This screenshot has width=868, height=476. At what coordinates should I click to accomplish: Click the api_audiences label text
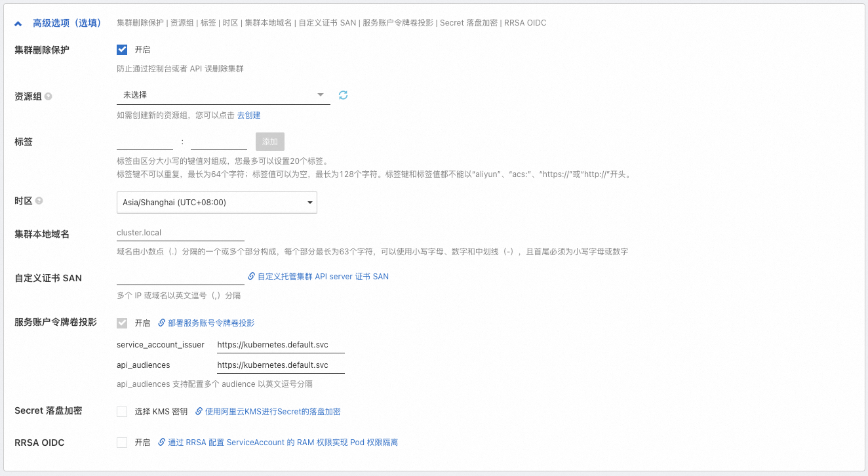(144, 365)
